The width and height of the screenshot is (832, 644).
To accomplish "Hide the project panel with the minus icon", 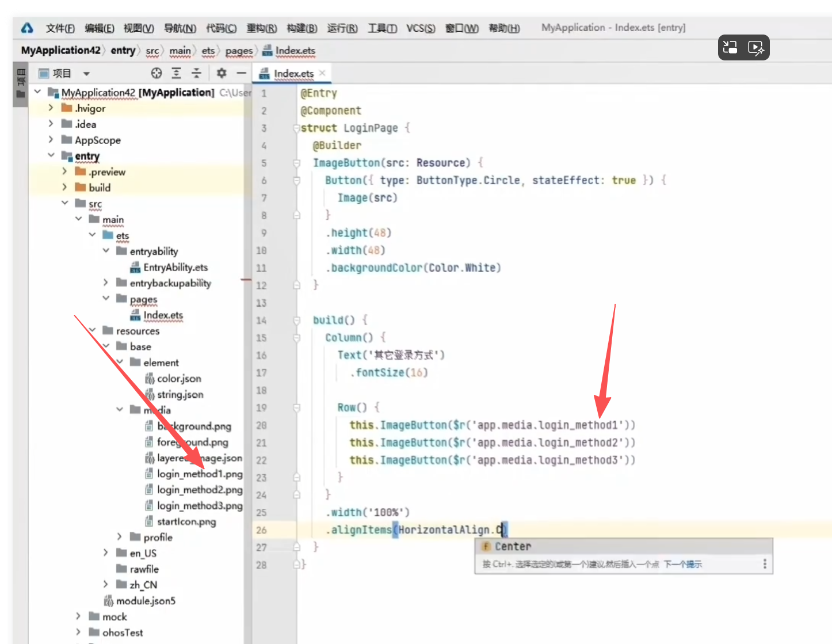I will (x=241, y=73).
